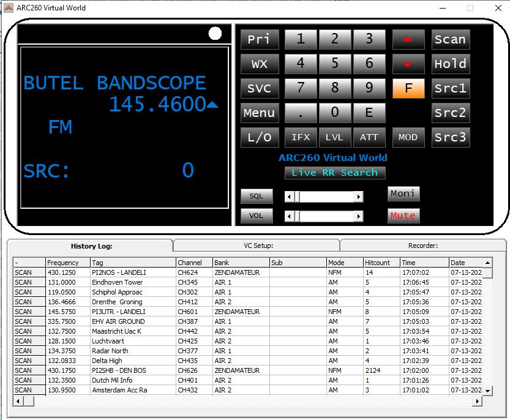The image size is (510, 420).
Task: Click keypad digit 6
Action: pyautogui.click(x=369, y=64)
